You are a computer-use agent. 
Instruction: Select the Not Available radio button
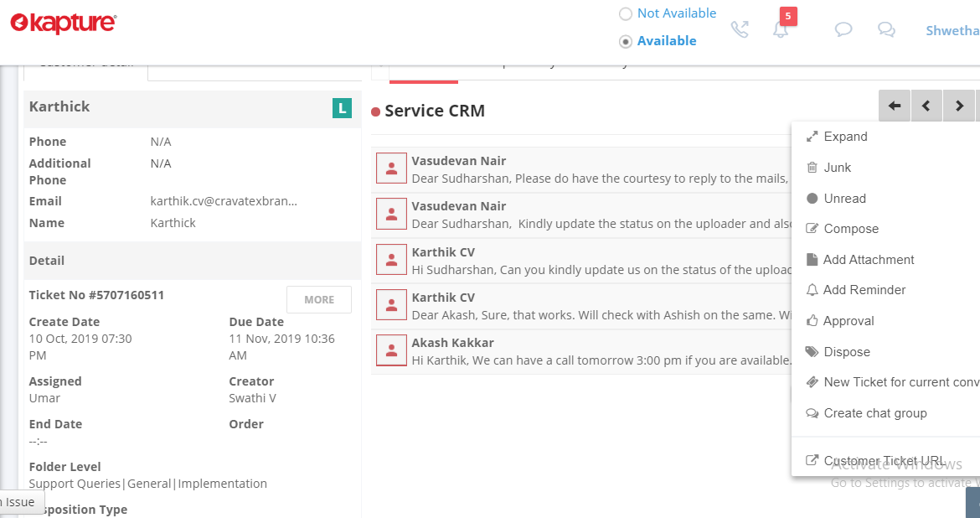point(625,13)
